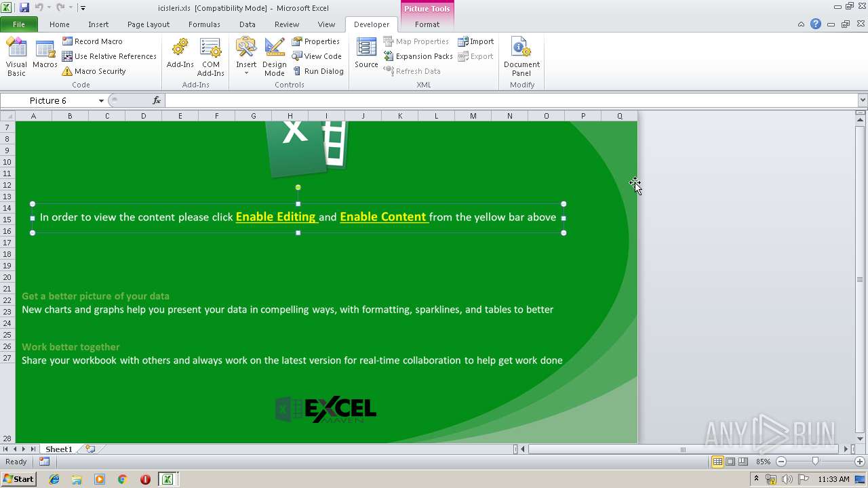Screen dimensions: 868x488
Task: Click Run Dialog
Action: coord(318,71)
